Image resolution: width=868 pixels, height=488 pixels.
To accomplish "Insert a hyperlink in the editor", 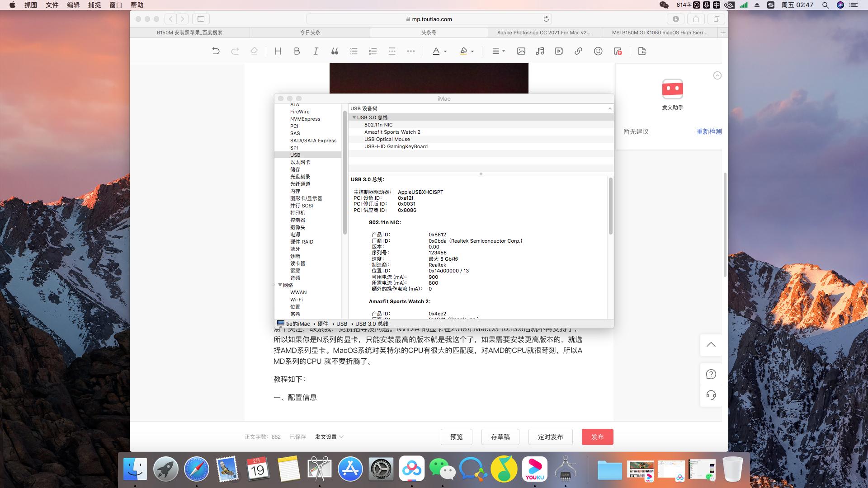I will 577,51.
